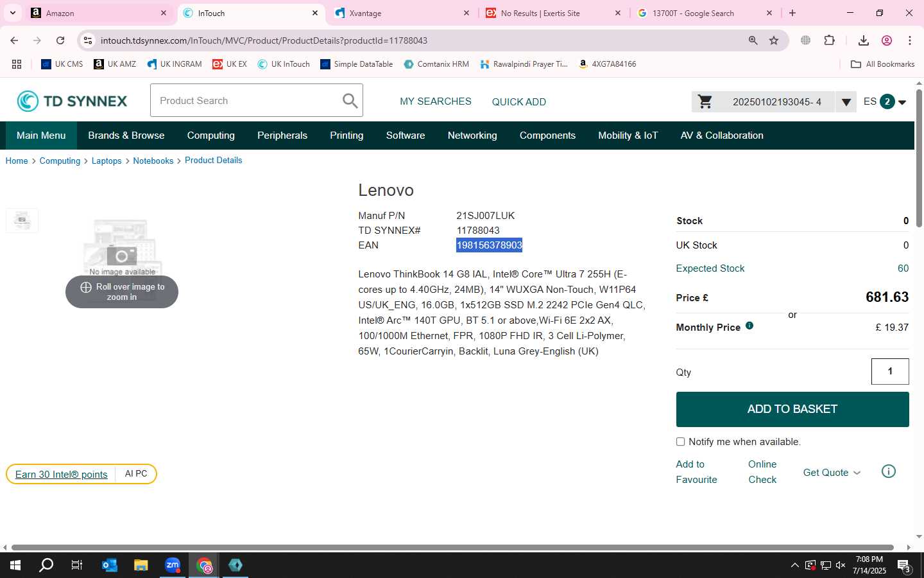Click the circled info icon beside Get Quote
This screenshot has width=924, height=578.
coord(889,471)
